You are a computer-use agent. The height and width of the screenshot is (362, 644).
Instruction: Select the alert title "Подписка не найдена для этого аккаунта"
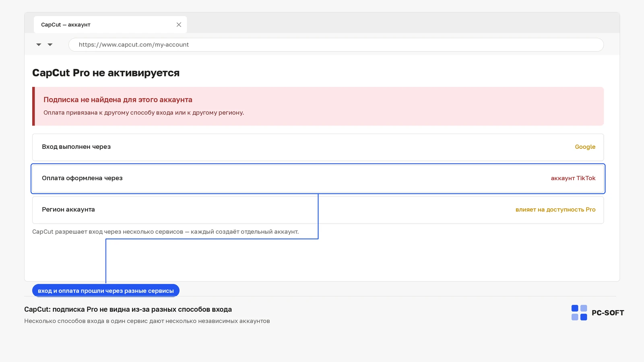tap(118, 100)
